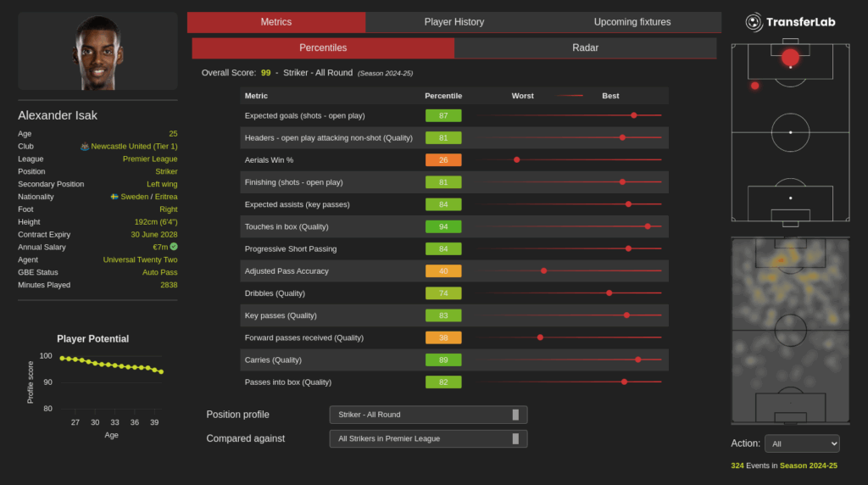Click the Touches in box badge 94

pyautogui.click(x=443, y=226)
